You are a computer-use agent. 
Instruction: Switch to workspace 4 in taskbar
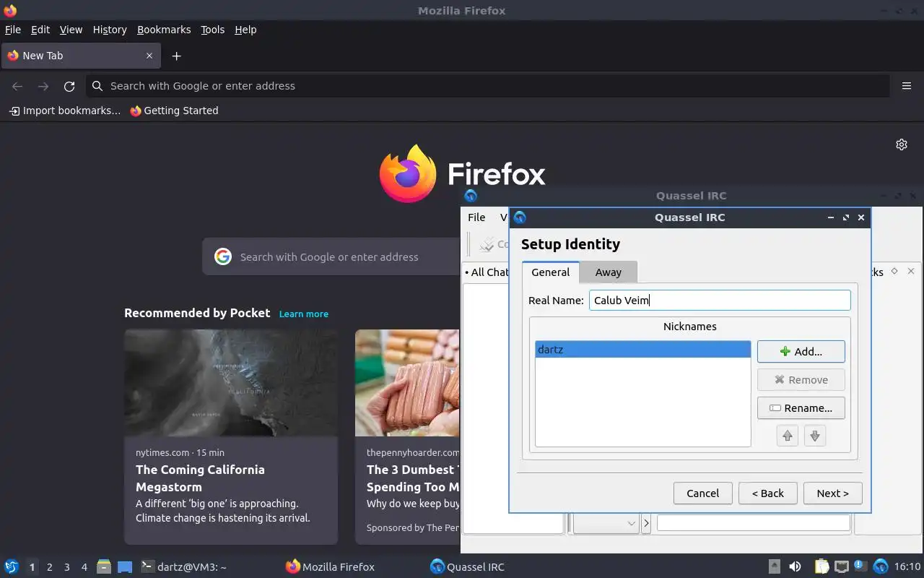point(84,567)
